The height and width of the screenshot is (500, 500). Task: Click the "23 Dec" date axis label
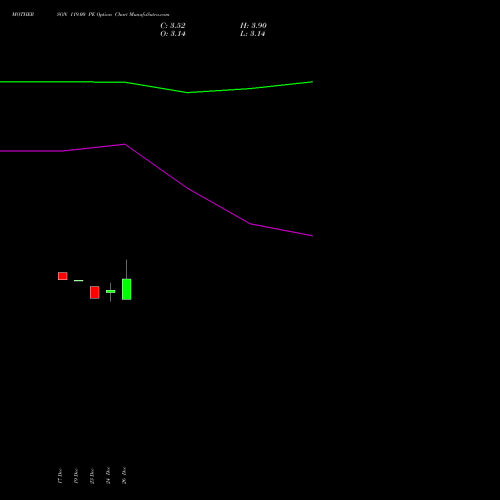[x=92, y=476]
